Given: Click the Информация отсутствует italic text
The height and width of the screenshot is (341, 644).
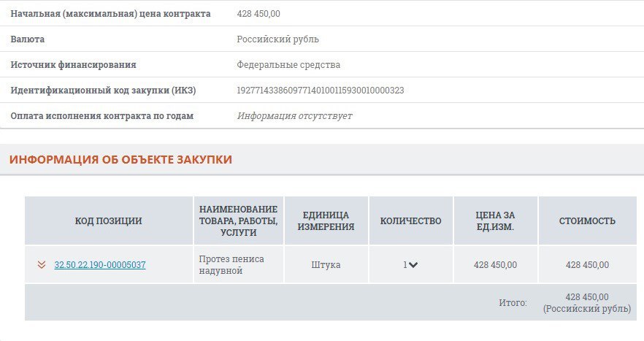Looking at the screenshot, I should (295, 116).
